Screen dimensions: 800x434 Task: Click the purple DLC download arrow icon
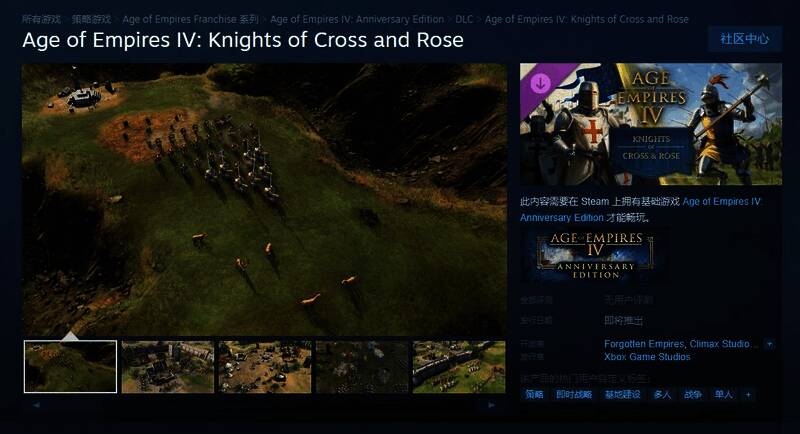coord(540,83)
